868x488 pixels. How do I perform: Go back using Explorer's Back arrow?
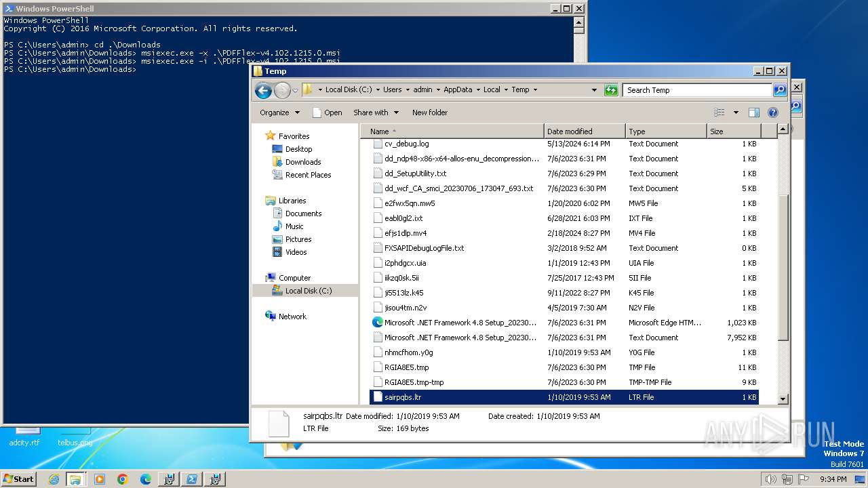(263, 90)
